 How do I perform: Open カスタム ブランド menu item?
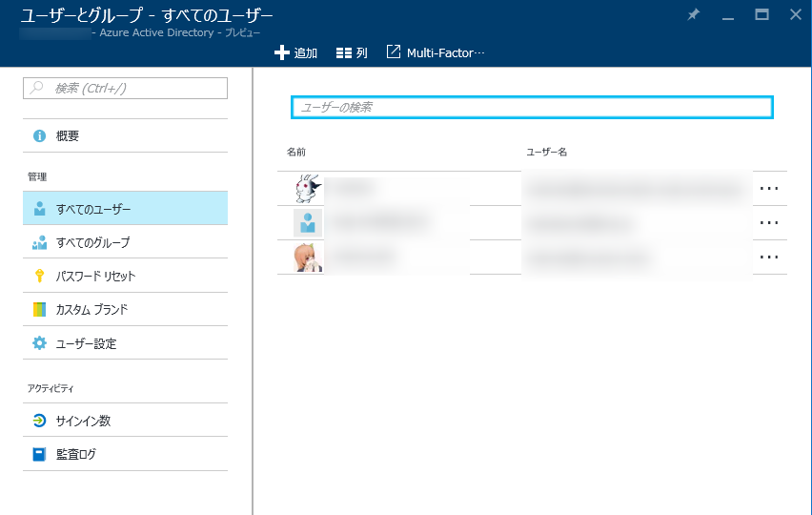[125, 309]
